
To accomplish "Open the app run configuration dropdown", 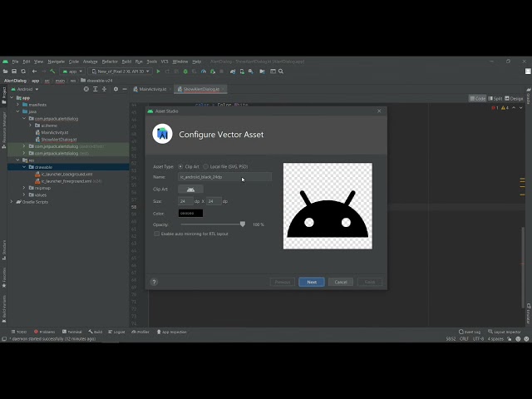I will (72, 71).
